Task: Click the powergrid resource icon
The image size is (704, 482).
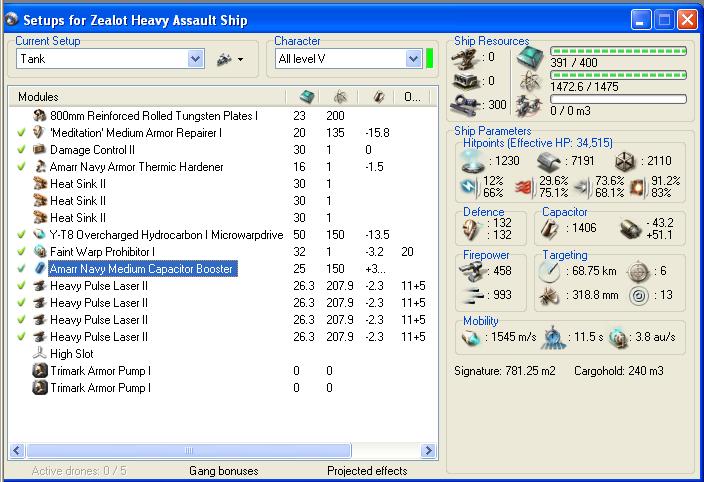Action: 531,82
